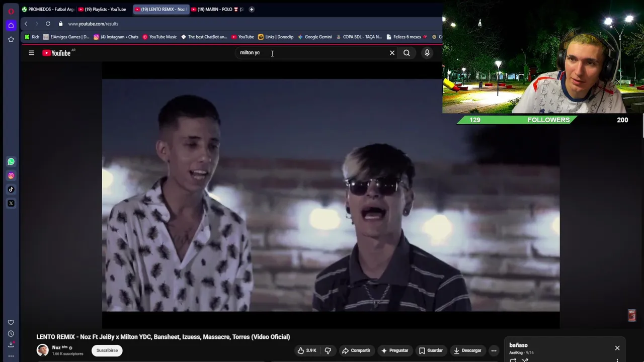Open a new browser tab with plus

(x=252, y=9)
